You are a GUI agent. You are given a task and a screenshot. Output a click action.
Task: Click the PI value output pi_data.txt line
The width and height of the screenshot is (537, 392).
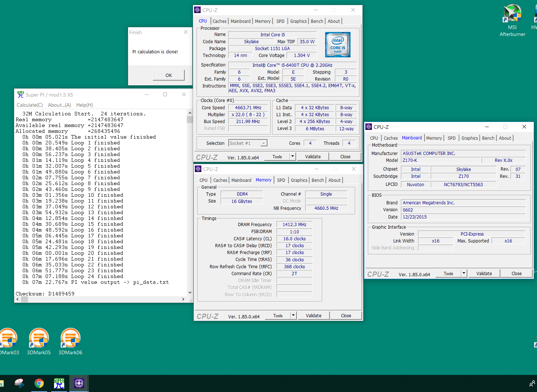click(x=96, y=282)
